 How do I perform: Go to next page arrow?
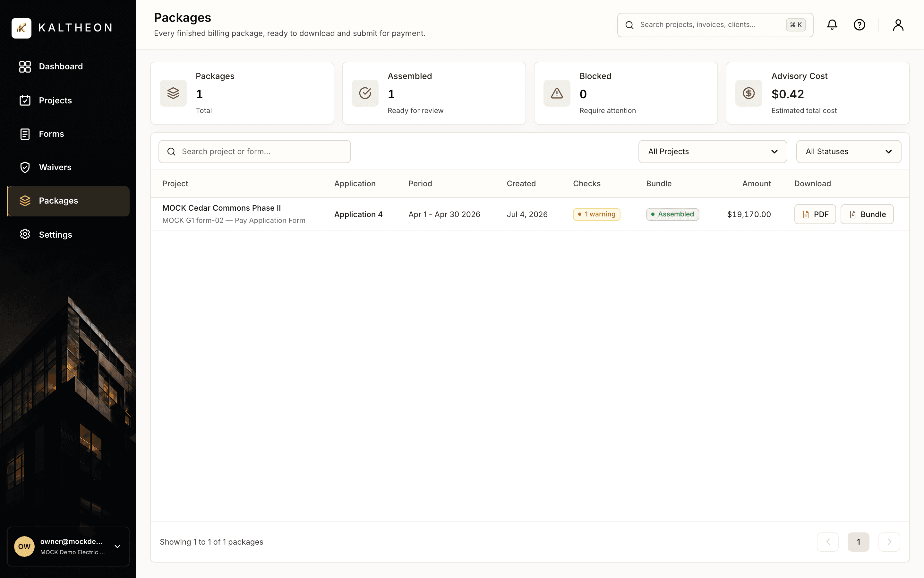tap(889, 542)
